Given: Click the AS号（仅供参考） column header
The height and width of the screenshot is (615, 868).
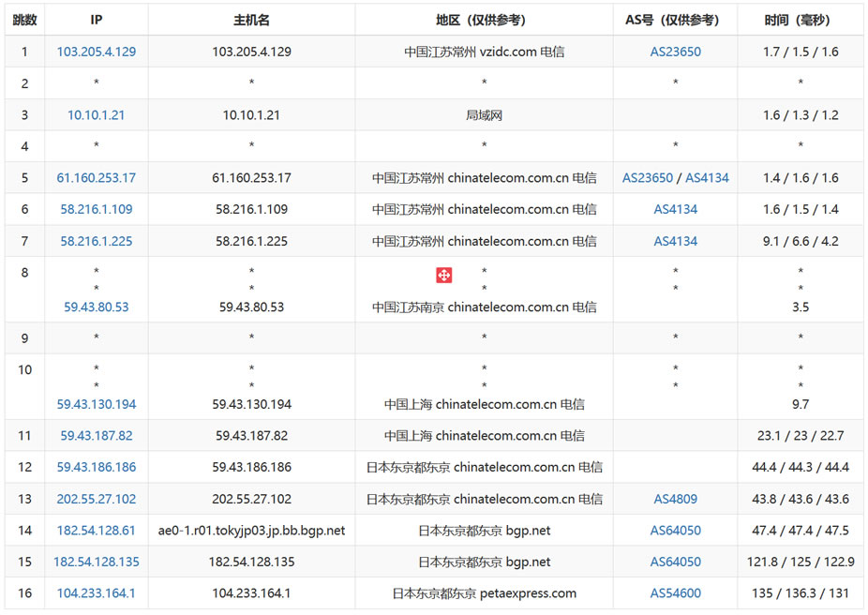Looking at the screenshot, I should 675,20.
